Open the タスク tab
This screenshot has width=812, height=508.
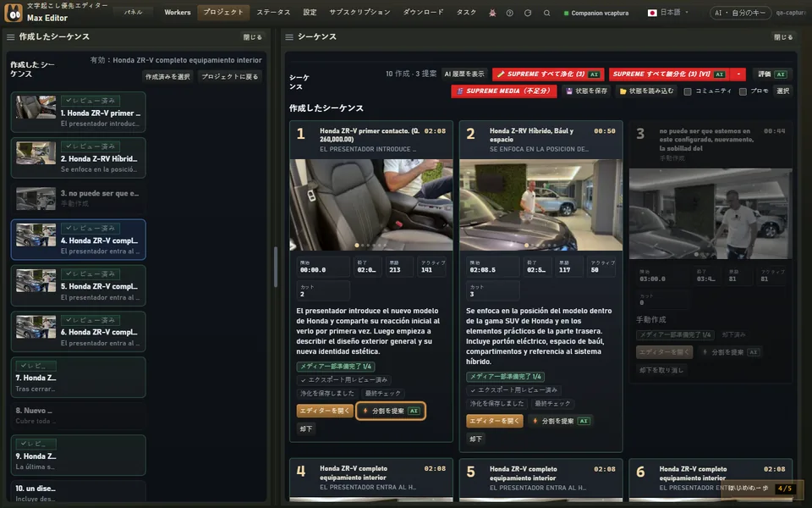pos(466,13)
